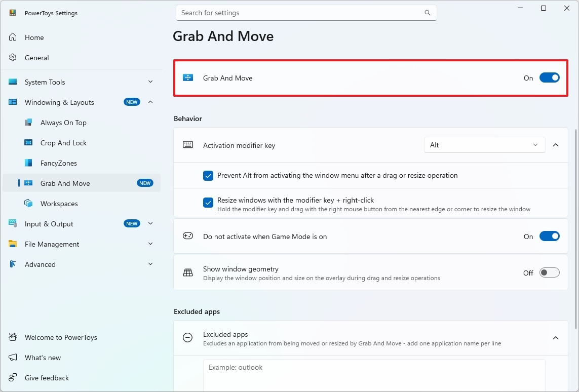Image resolution: width=579 pixels, height=392 pixels.
Task: Click the File Management folder icon
Action: click(x=13, y=244)
